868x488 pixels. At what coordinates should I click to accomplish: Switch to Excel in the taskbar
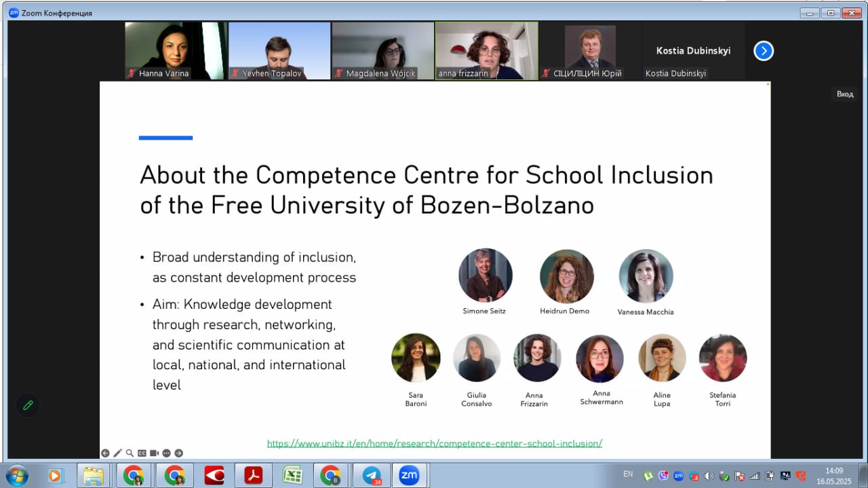292,476
